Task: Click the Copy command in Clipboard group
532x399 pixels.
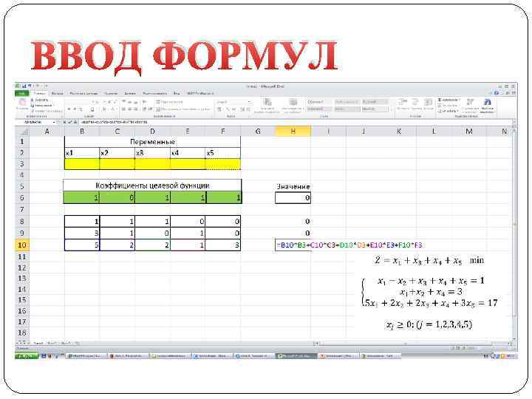Action: tap(42, 106)
